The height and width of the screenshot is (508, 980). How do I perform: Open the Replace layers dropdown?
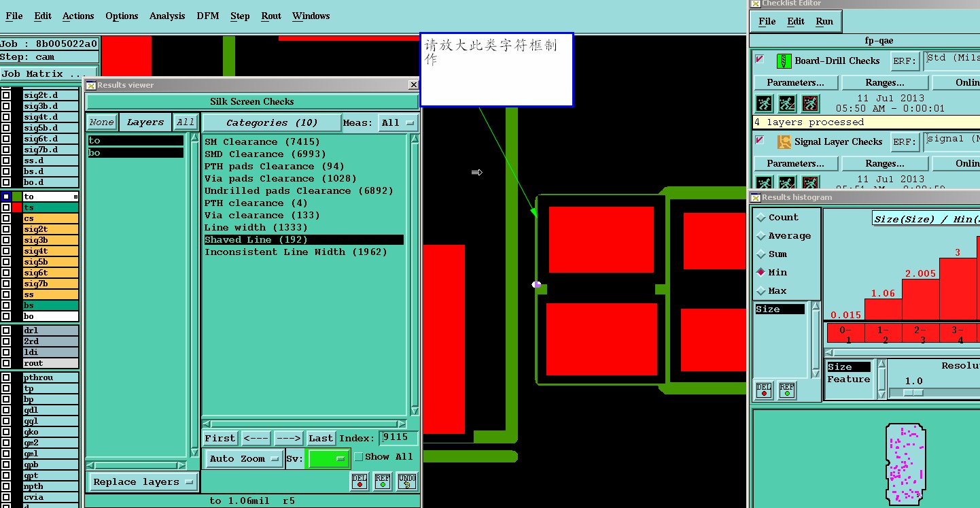143,482
